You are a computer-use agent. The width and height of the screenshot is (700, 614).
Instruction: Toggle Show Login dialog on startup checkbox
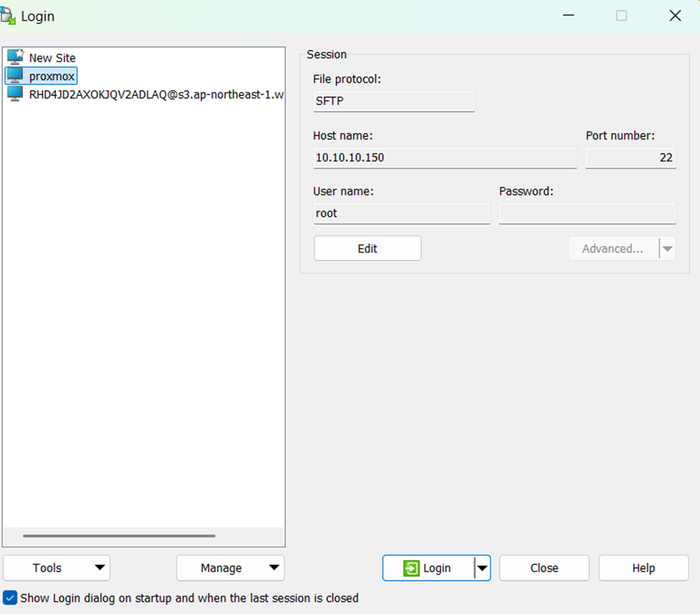tap(10, 598)
